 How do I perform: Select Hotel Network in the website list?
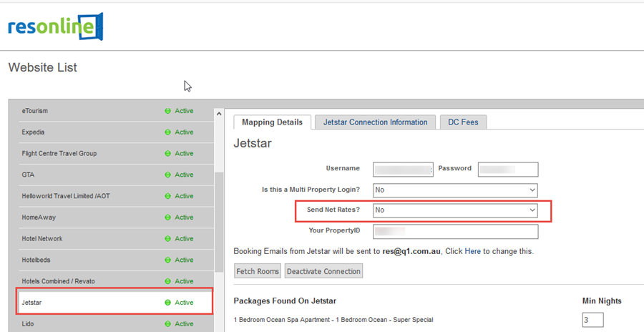tap(116, 239)
